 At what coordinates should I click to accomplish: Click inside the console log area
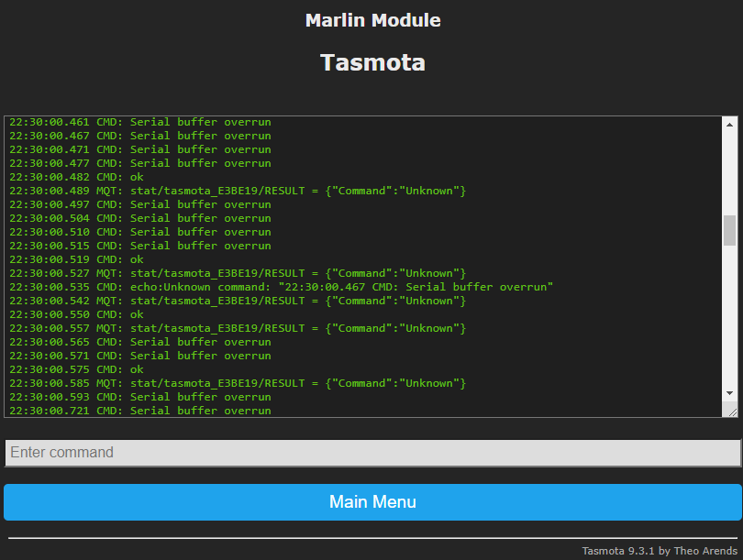tap(367, 266)
